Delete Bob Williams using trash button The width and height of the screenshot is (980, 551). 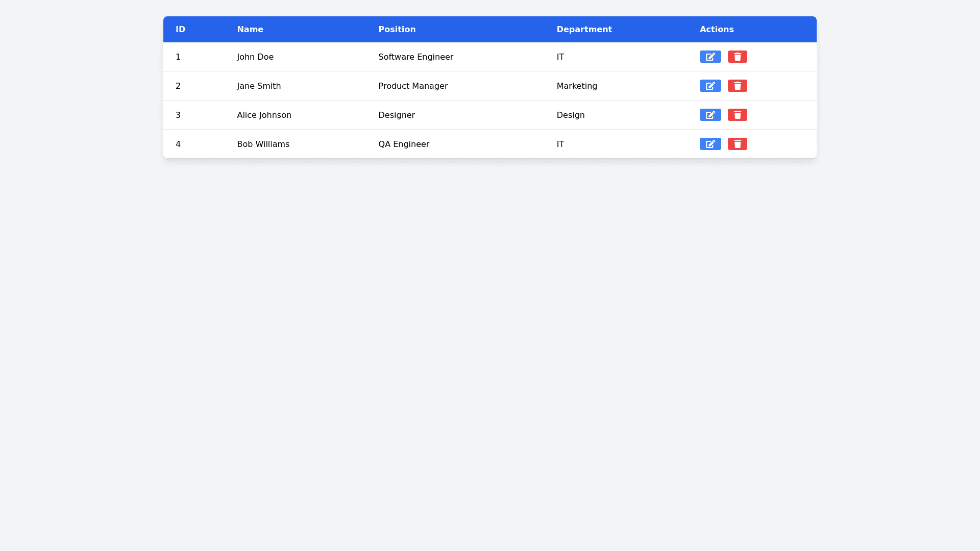[x=737, y=144]
